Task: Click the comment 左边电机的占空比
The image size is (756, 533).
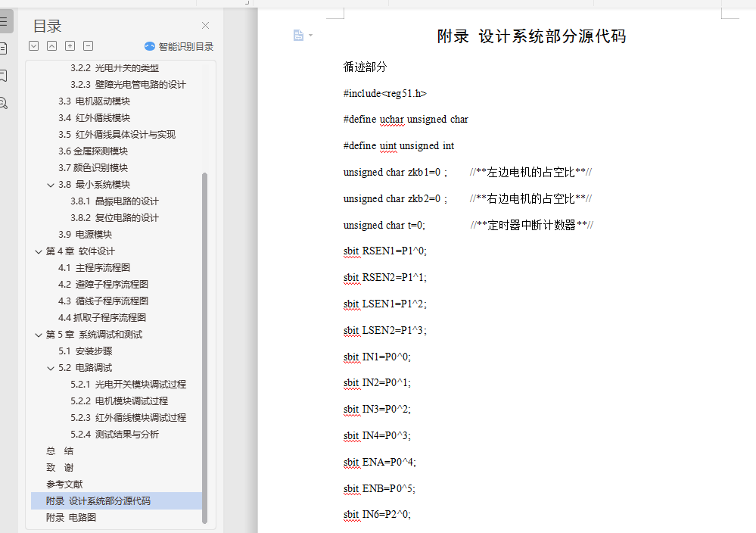Action: 530,172
